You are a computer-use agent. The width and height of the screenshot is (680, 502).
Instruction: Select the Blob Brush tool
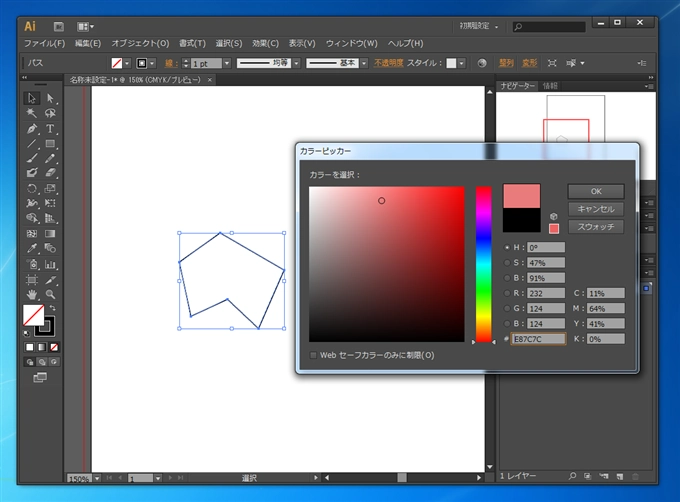tap(32, 173)
